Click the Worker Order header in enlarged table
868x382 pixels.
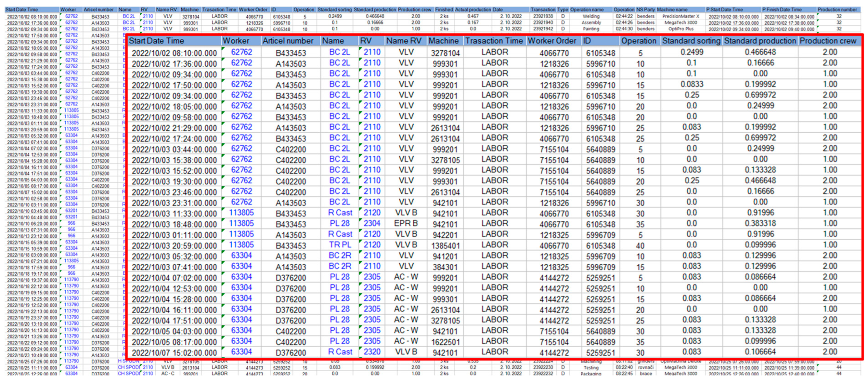pyautogui.click(x=551, y=41)
